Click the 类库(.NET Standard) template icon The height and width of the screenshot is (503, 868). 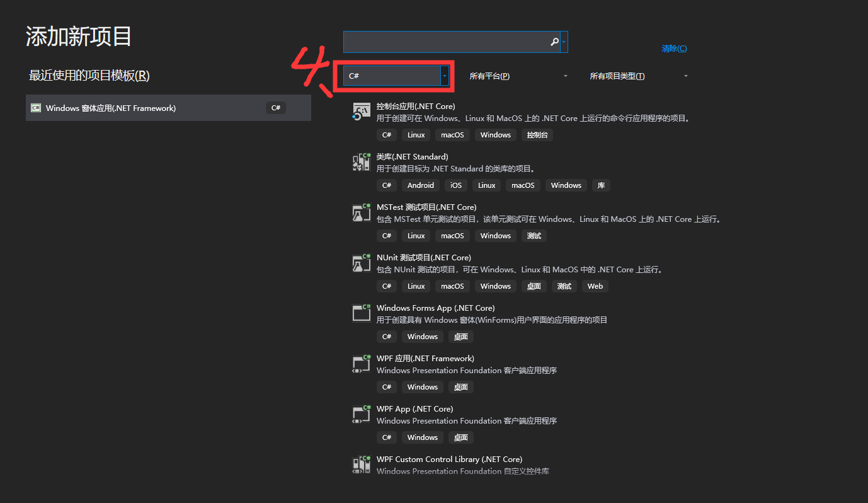[360, 162]
